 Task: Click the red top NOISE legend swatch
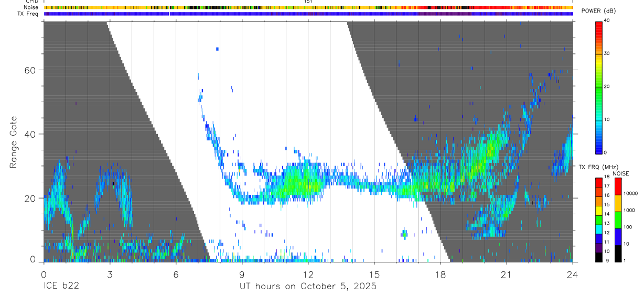pos(618,186)
